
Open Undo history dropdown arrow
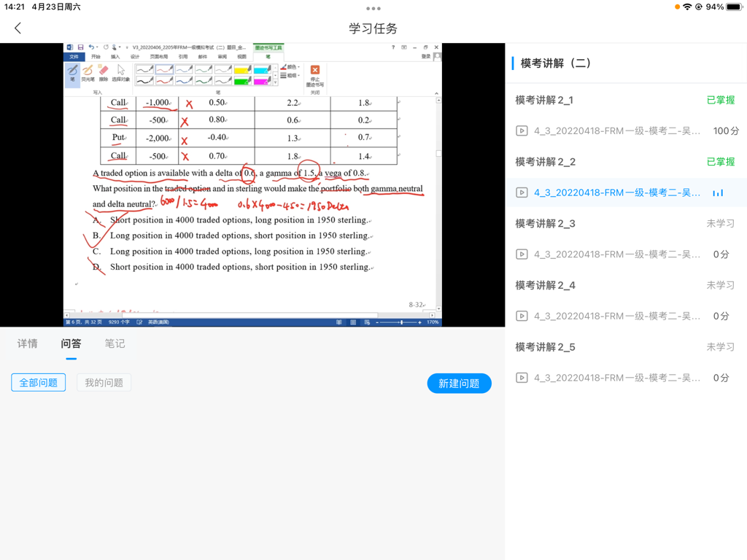click(97, 47)
